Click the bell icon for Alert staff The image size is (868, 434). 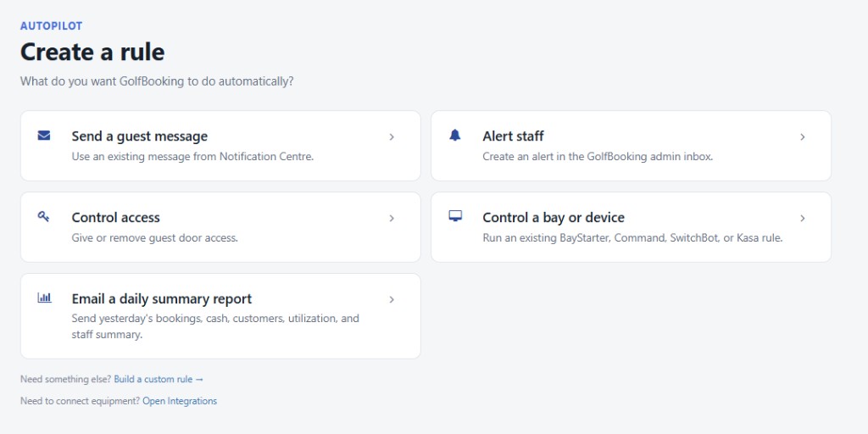455,135
